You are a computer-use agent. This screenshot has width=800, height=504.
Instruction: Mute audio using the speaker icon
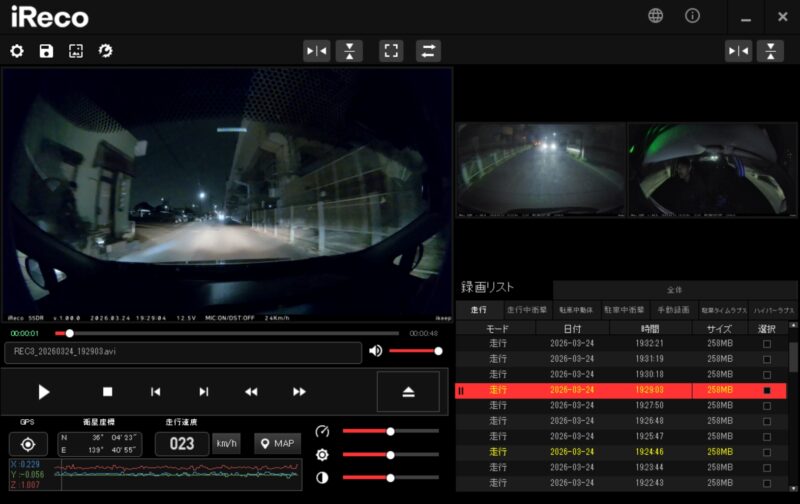coord(376,351)
